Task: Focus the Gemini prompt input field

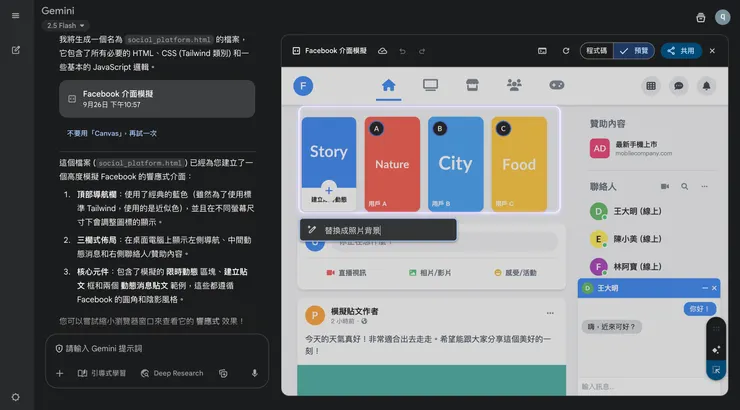Action: tap(156, 349)
